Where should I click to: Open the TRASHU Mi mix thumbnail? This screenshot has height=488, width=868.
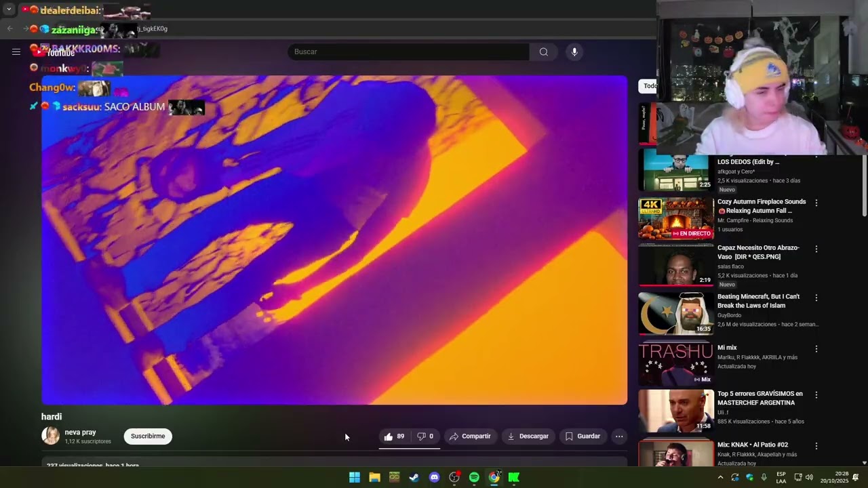675,364
